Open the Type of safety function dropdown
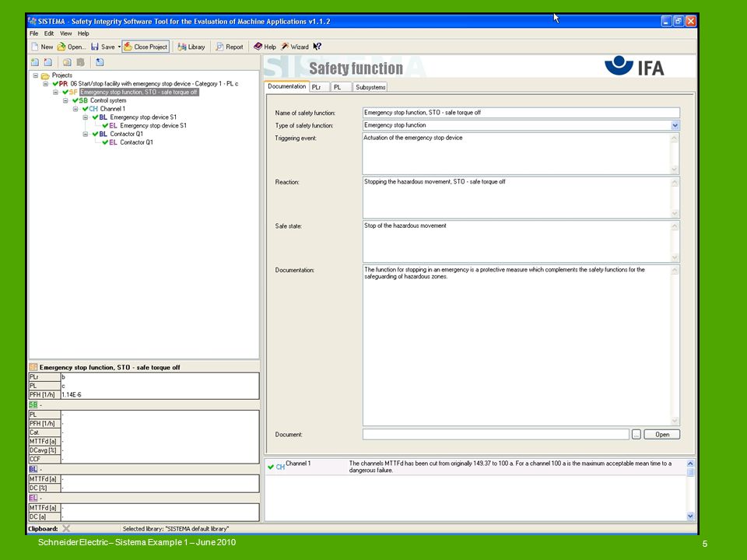The image size is (747, 560). click(675, 125)
